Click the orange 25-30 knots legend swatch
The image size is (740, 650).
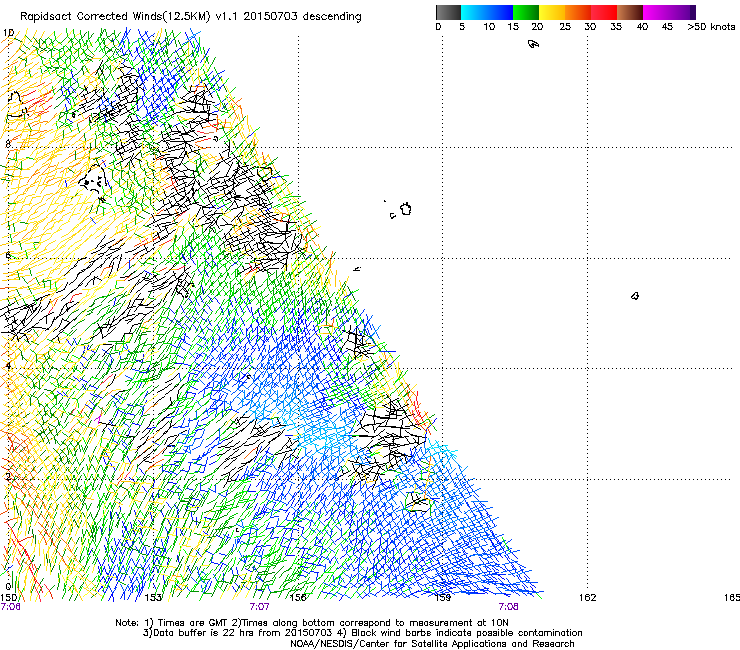coord(578,12)
